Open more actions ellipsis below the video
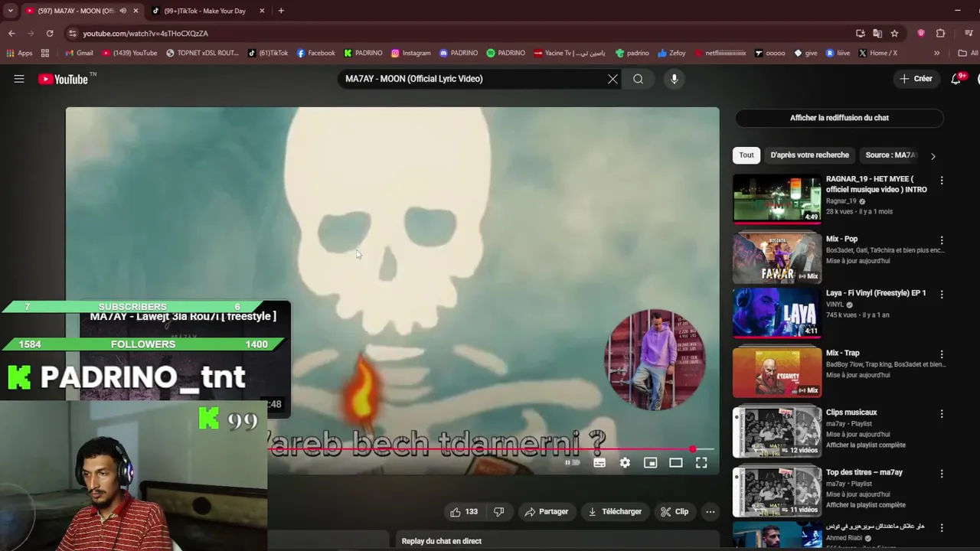Viewport: 980px width, 551px height. pyautogui.click(x=710, y=512)
